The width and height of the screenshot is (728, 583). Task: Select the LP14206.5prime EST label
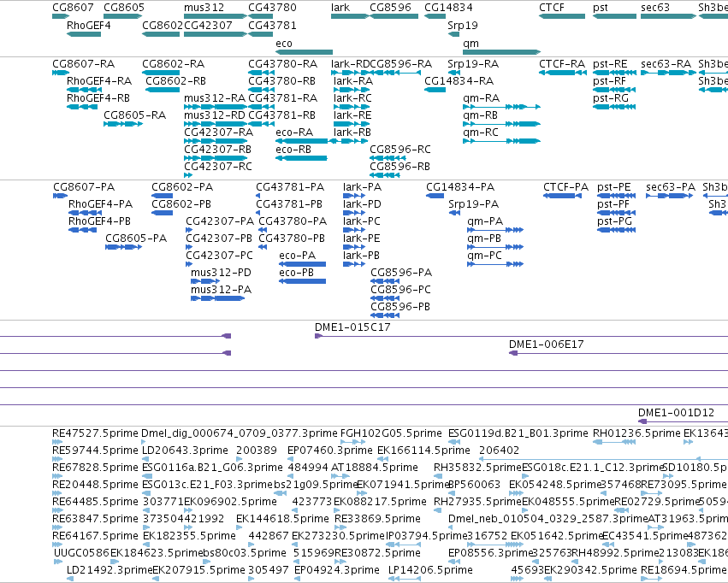coord(430,570)
